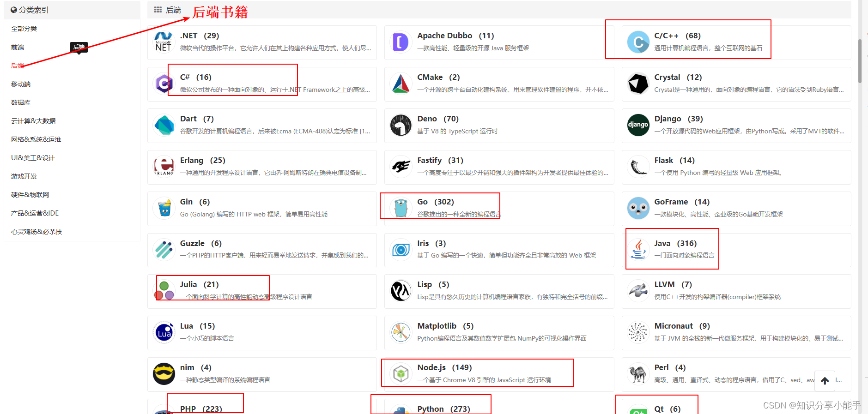Viewport: 868px width, 414px height.
Task: Select the 前端 sidebar category
Action: pyautogui.click(x=18, y=47)
